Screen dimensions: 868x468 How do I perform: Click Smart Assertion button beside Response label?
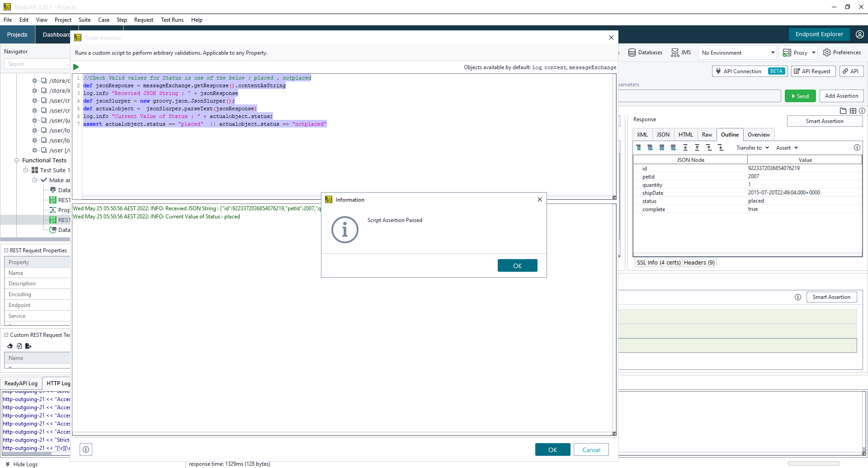(x=825, y=121)
